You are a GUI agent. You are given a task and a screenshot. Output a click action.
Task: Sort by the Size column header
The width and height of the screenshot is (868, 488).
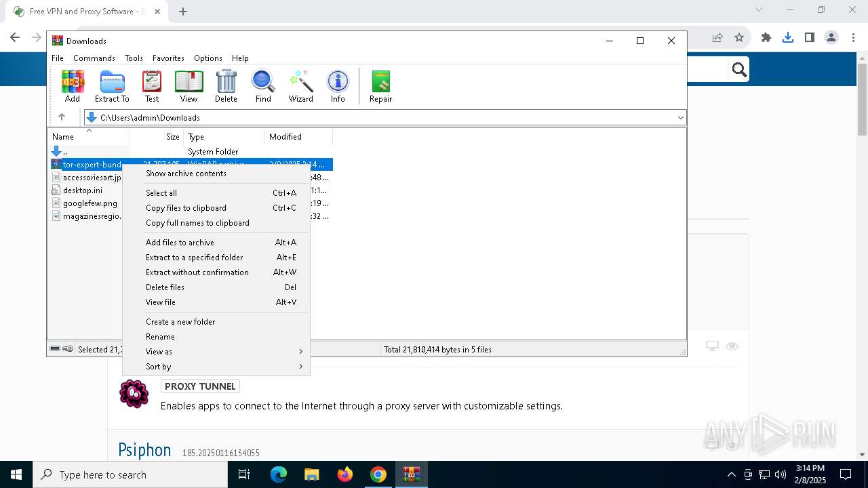pos(157,137)
